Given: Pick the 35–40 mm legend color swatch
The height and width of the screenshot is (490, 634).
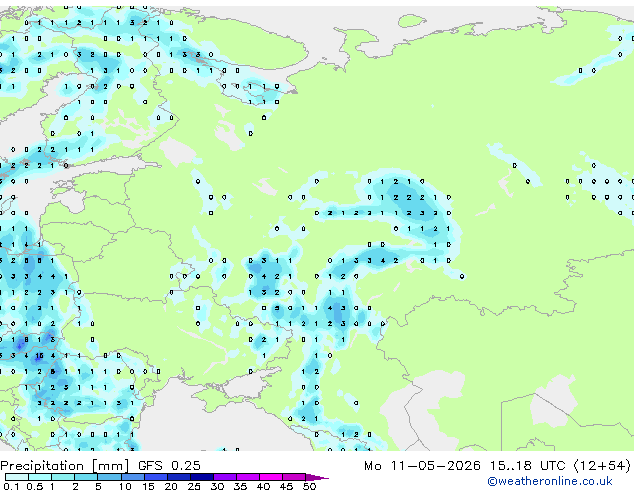Looking at the screenshot, I should click(x=248, y=477).
